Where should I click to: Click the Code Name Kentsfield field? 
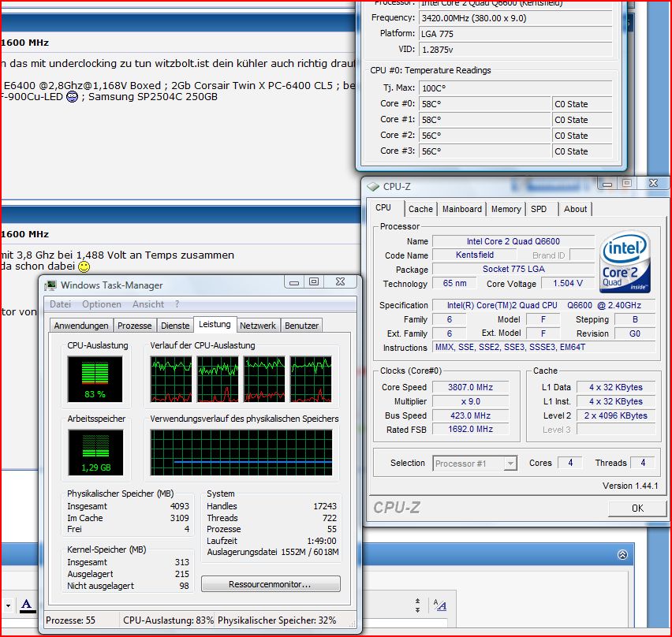point(475,255)
